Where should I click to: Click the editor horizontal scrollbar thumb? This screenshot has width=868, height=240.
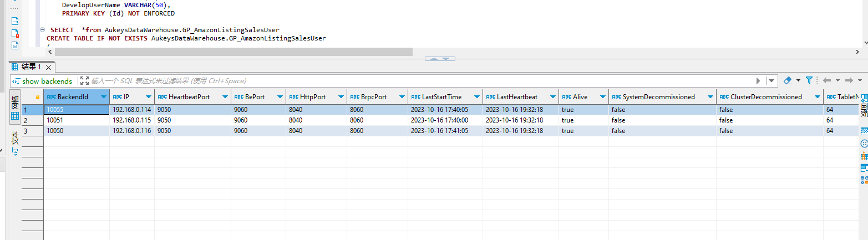click(234, 52)
